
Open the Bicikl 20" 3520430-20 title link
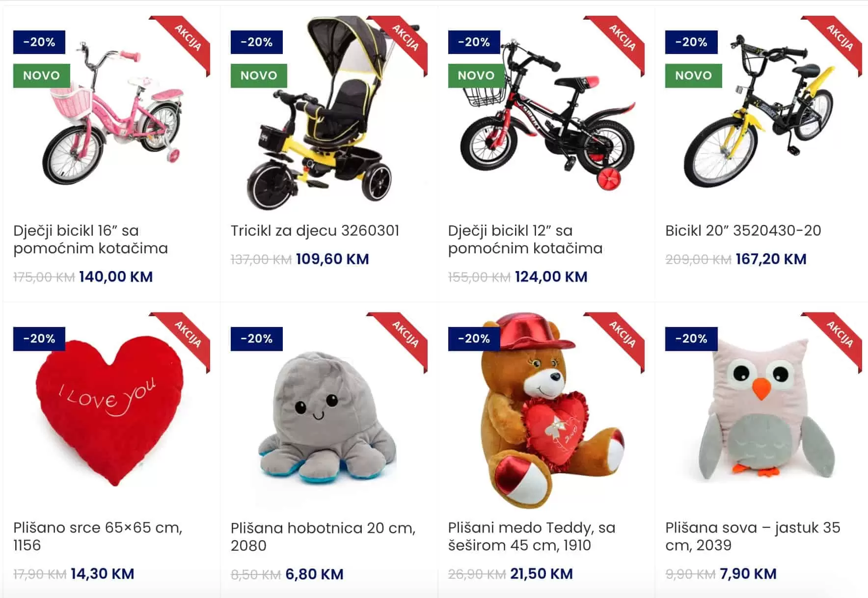click(743, 230)
